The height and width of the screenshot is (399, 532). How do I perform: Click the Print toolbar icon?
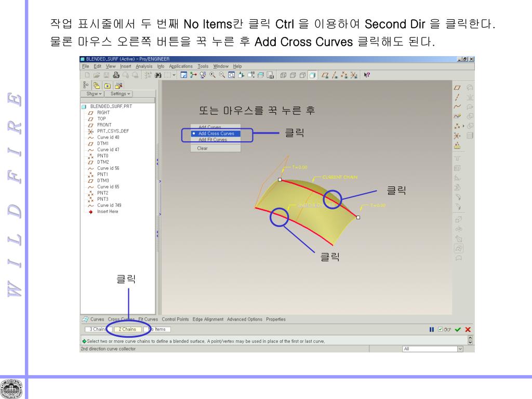(116, 75)
